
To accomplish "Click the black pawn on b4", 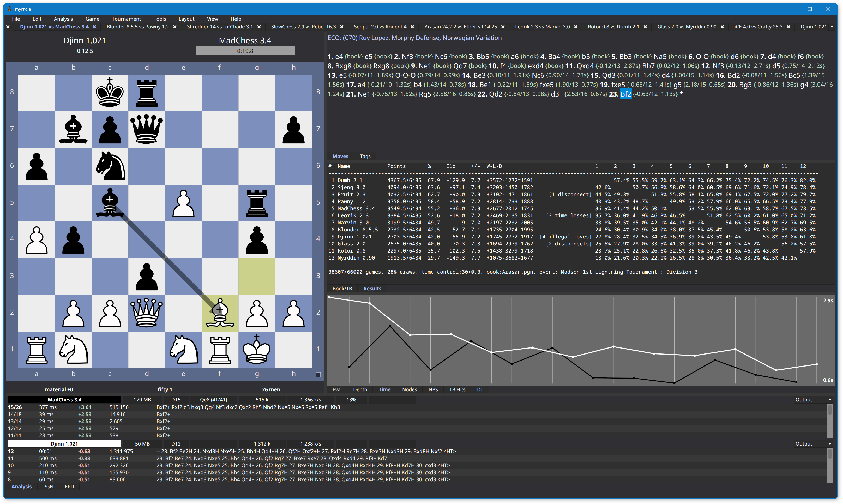I will click(x=73, y=240).
